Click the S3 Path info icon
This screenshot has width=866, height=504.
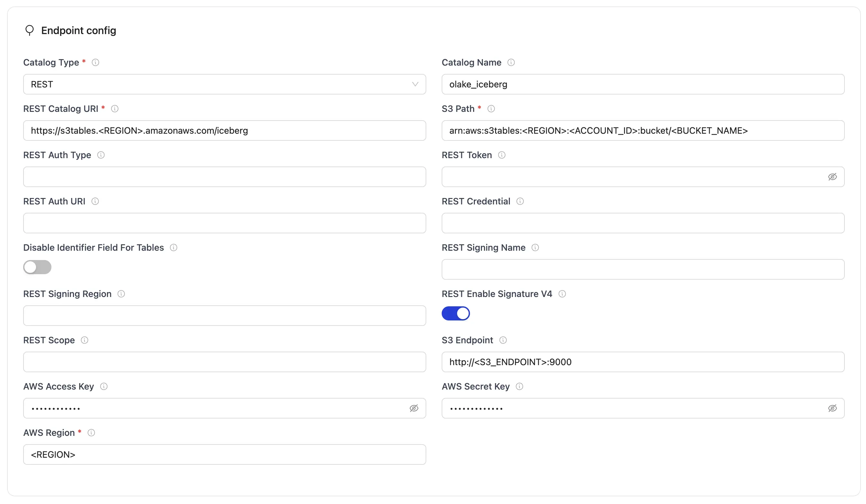point(491,109)
